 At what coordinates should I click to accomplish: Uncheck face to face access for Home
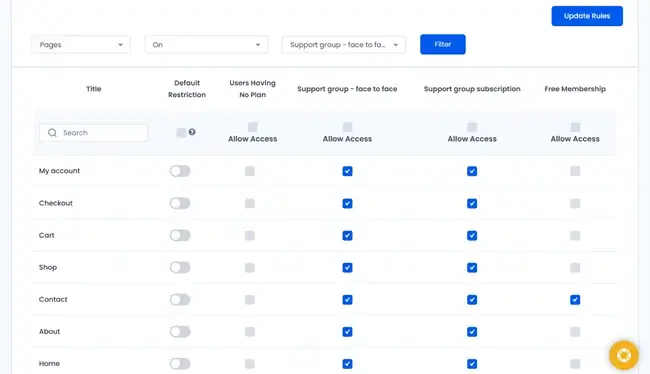347,364
